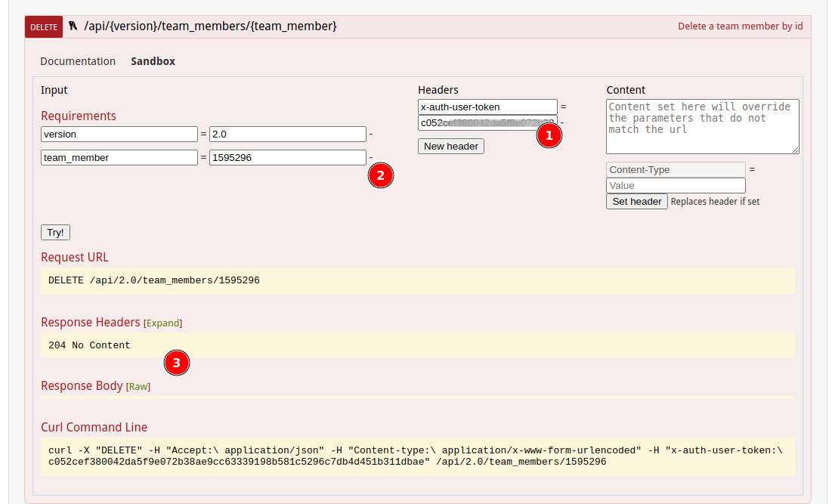
Task: Click the red DELETE method badge
Action: coord(44,26)
